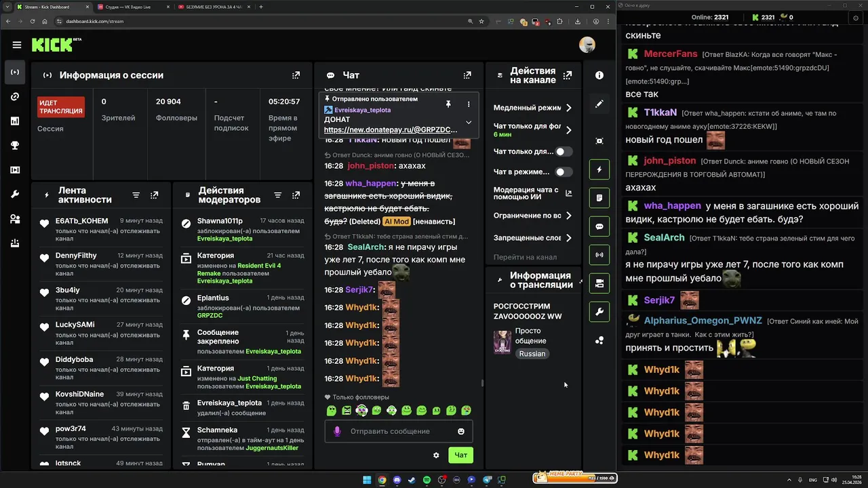Open pinned message three-dot options
The image size is (868, 488).
click(468, 104)
